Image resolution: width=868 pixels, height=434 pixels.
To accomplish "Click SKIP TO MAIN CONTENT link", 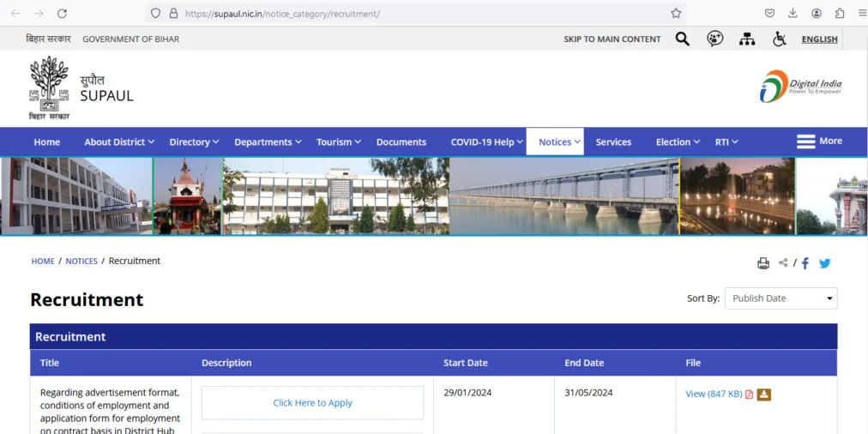I will pyautogui.click(x=612, y=39).
